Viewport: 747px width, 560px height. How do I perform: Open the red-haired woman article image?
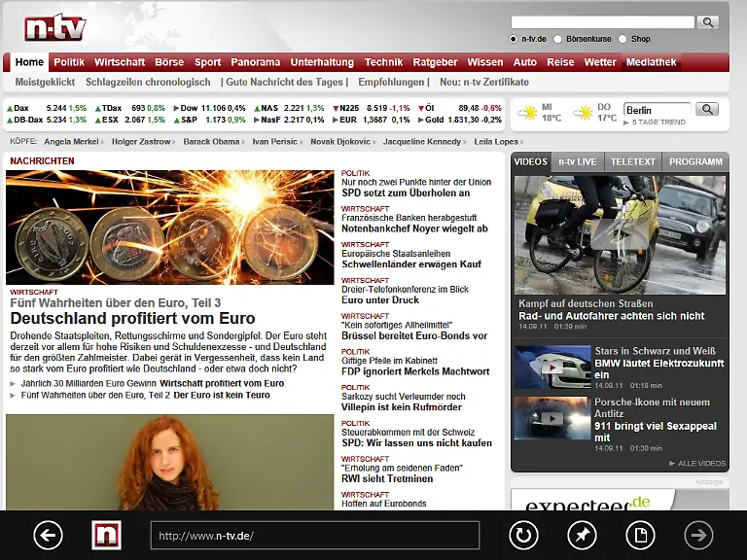[170, 463]
